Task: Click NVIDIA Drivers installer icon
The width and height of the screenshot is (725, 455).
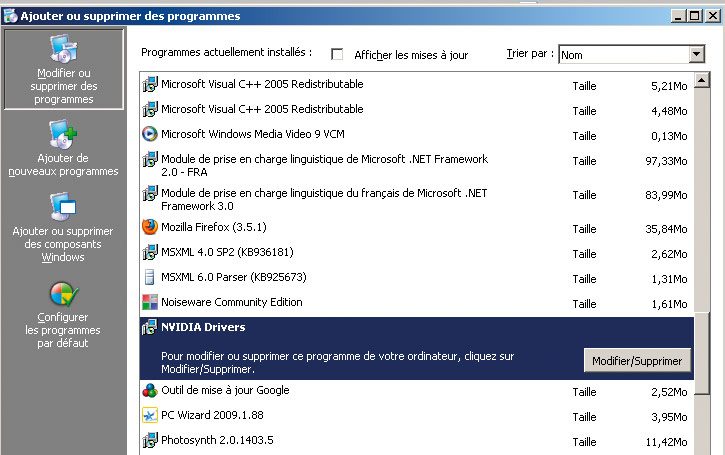Action: click(x=150, y=327)
